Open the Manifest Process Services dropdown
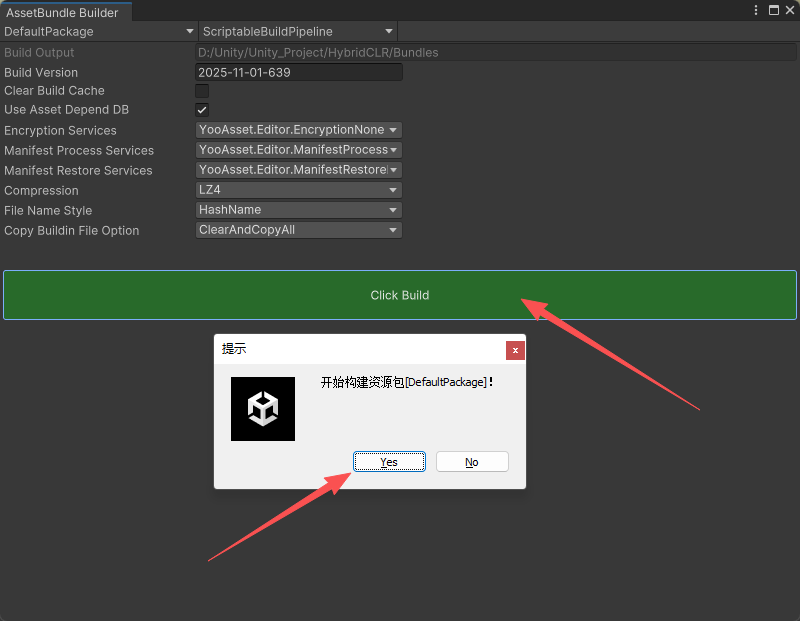The image size is (800, 621). pos(298,150)
